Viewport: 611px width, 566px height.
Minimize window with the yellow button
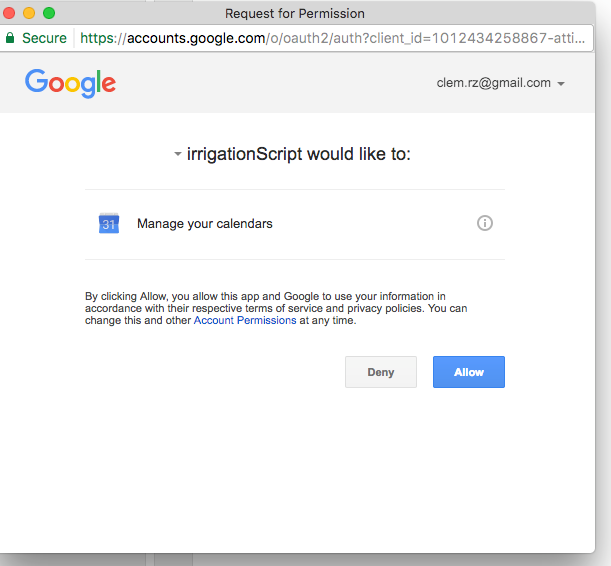pyautogui.click(x=29, y=13)
